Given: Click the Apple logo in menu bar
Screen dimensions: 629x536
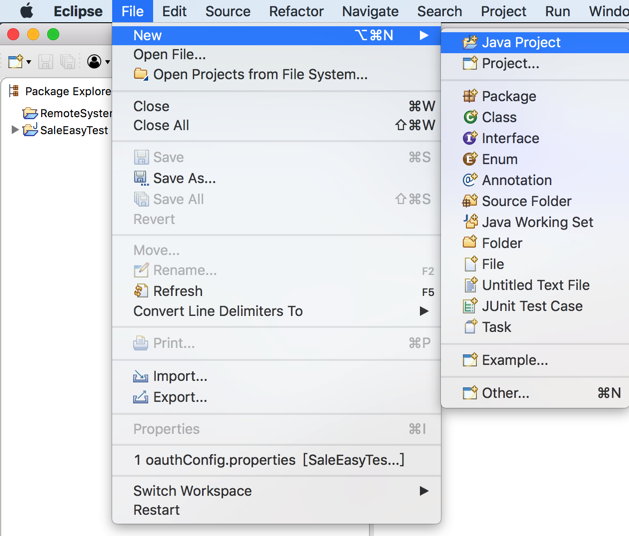Looking at the screenshot, I should 27,11.
